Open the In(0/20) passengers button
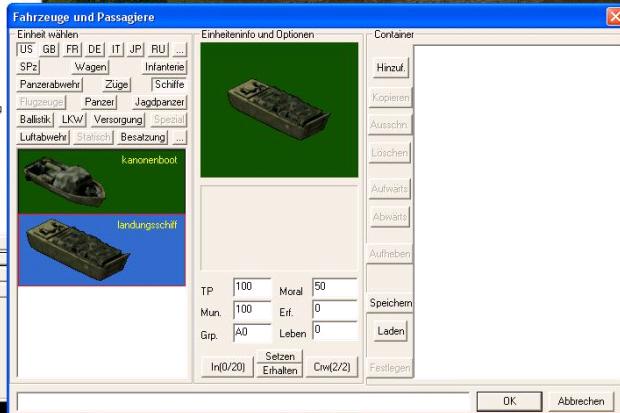The height and width of the screenshot is (413, 620). [x=227, y=367]
